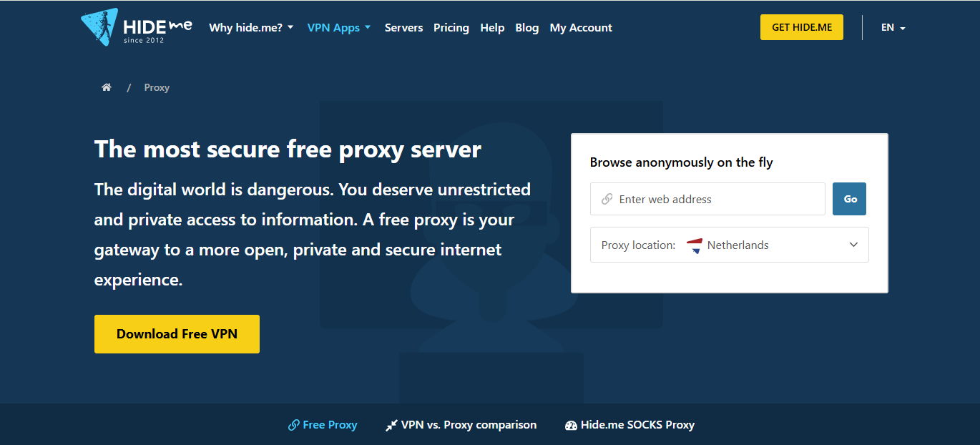Viewport: 980px width, 445px height.
Task: Open the Servers page
Action: 403,28
